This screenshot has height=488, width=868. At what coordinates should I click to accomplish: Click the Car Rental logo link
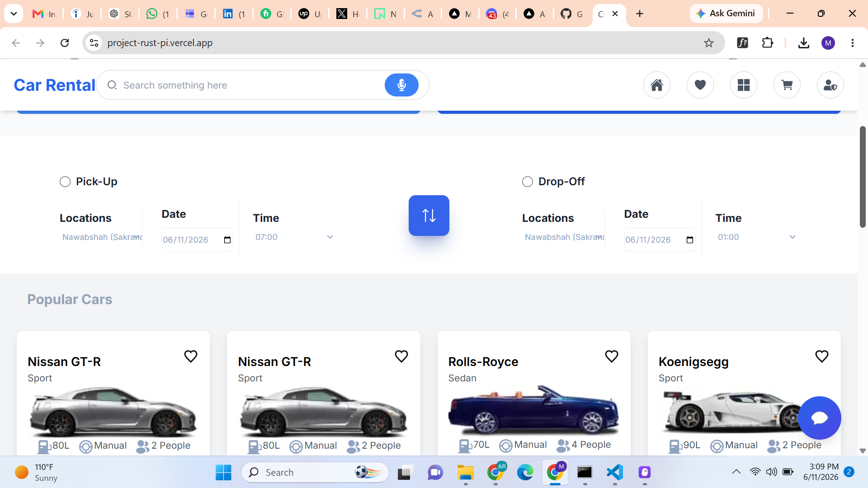point(54,85)
